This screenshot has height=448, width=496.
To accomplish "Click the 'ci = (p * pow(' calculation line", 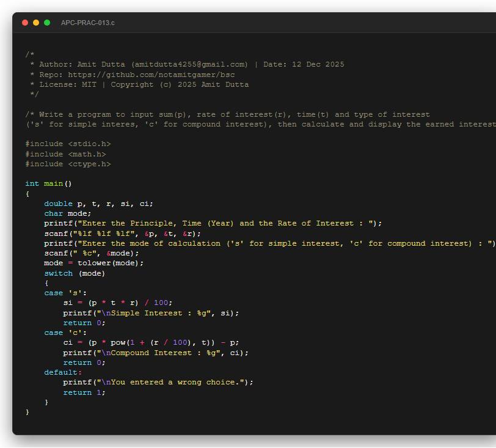I will pos(151,342).
